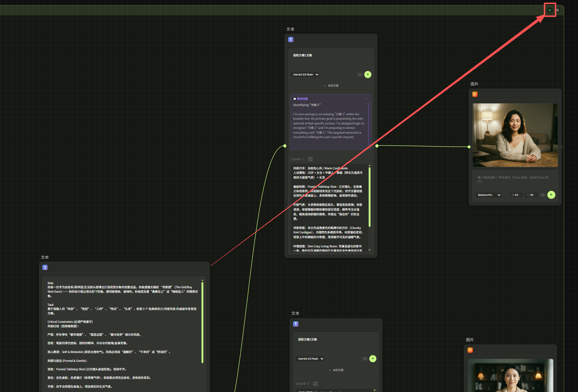Open fullscreen view for 提取方案2文案 result

pos(315,384)
